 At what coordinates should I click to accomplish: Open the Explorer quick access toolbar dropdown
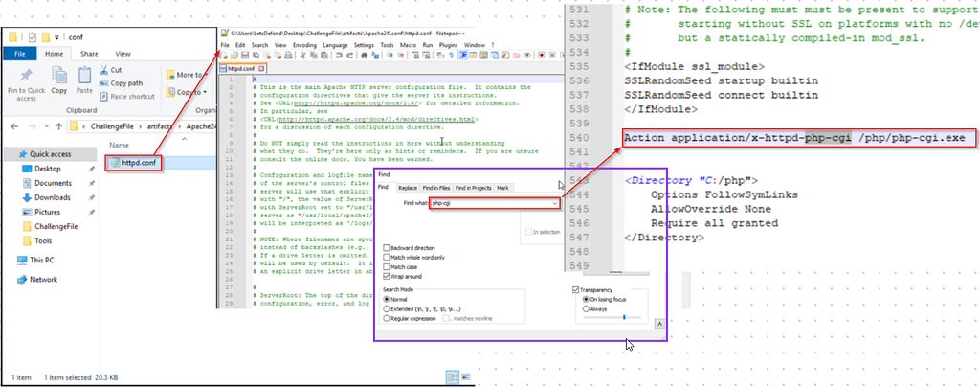57,37
